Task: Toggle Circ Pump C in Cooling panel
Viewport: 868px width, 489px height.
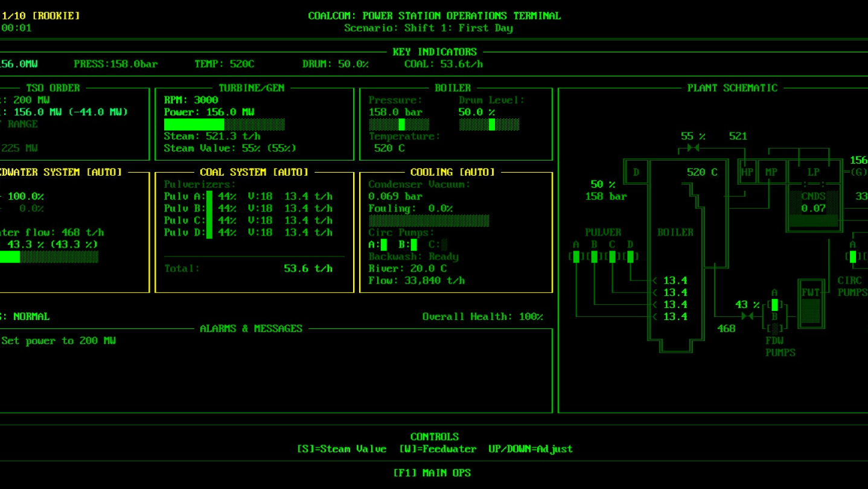Action: tap(444, 245)
